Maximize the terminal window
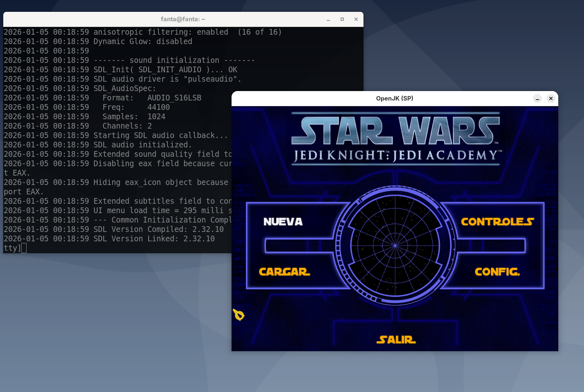The width and height of the screenshot is (584, 392). click(x=342, y=19)
